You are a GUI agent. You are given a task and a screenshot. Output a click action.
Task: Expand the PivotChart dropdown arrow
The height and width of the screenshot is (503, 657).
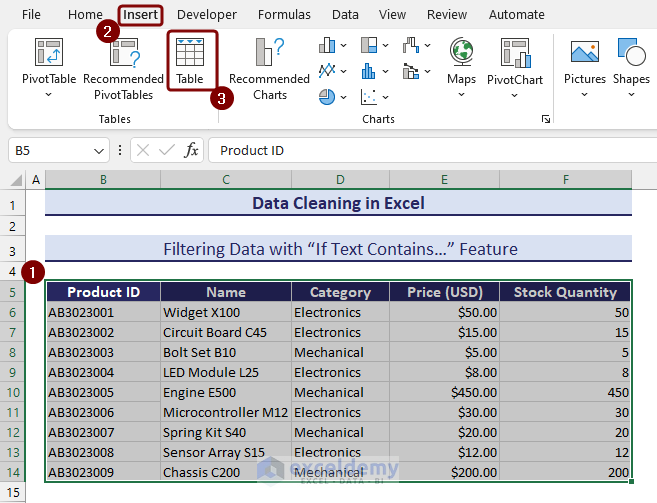pos(514,95)
